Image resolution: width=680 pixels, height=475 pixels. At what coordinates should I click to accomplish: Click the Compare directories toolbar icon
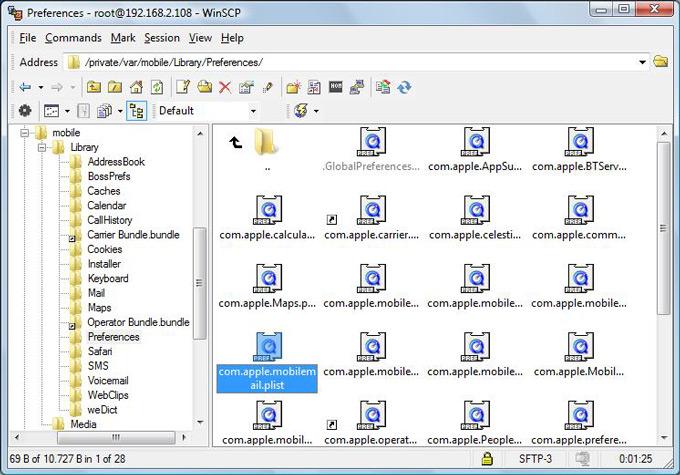pyautogui.click(x=314, y=87)
